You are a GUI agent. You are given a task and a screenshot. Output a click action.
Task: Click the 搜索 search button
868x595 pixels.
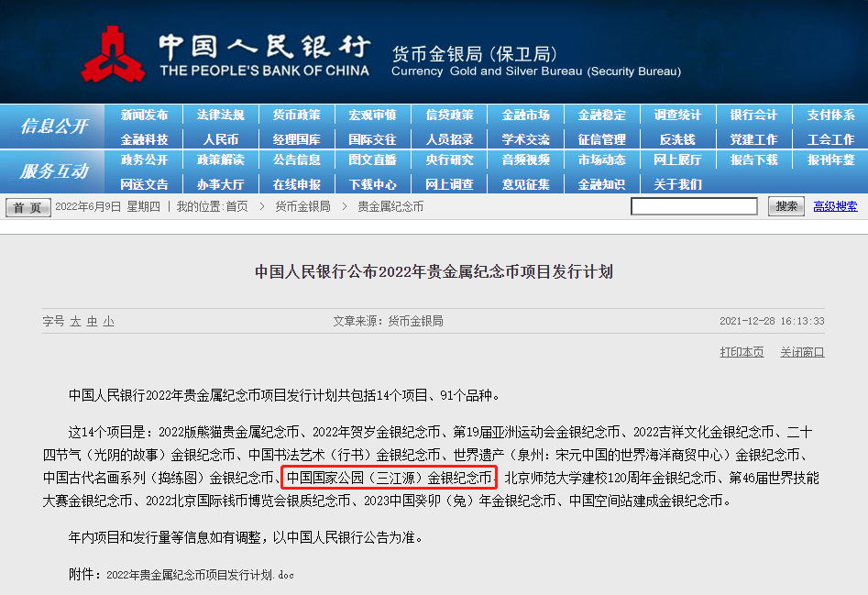(786, 206)
